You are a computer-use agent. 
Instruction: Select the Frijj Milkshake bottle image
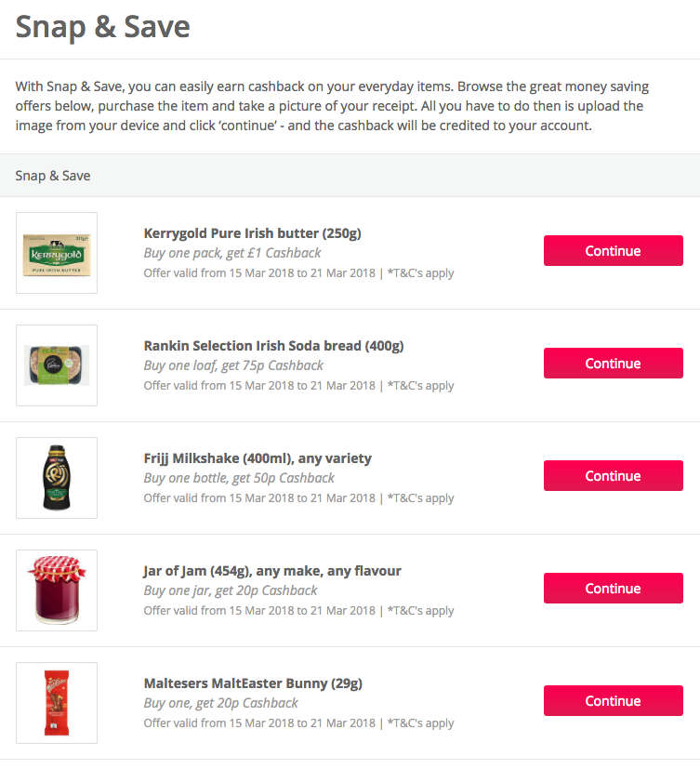pyautogui.click(x=57, y=478)
